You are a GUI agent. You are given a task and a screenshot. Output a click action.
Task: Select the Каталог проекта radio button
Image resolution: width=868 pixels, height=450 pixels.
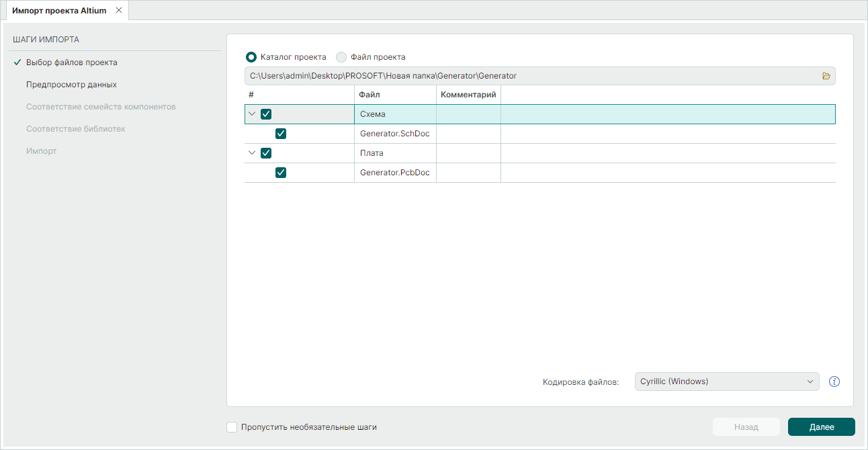pos(251,57)
